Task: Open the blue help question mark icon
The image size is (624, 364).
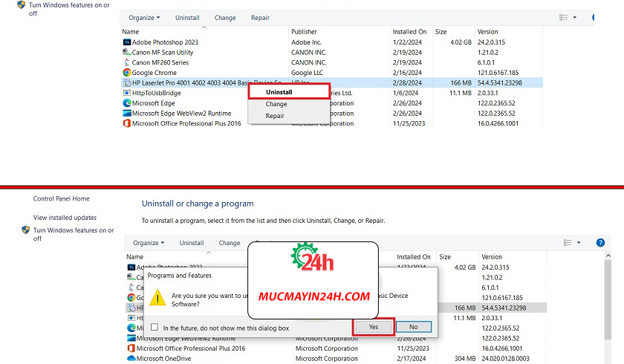Action: (600, 243)
